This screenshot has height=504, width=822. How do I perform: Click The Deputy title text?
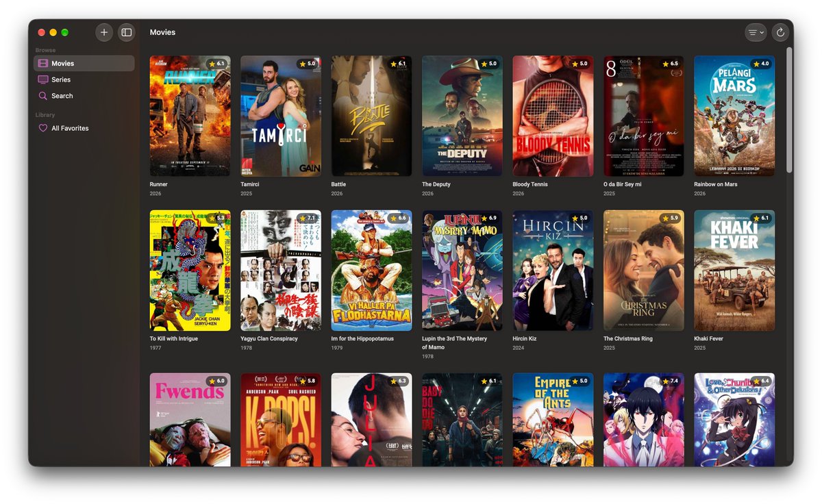pos(437,184)
